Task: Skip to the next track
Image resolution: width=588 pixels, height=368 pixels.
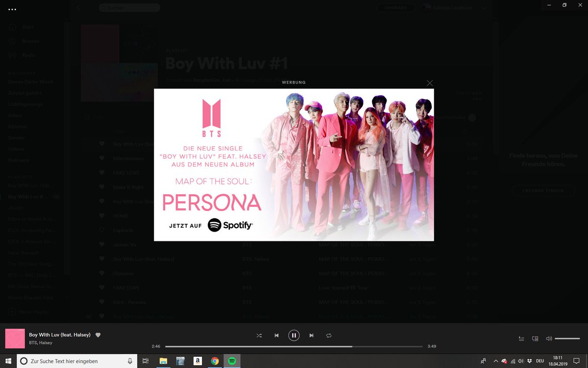Action: (x=311, y=336)
